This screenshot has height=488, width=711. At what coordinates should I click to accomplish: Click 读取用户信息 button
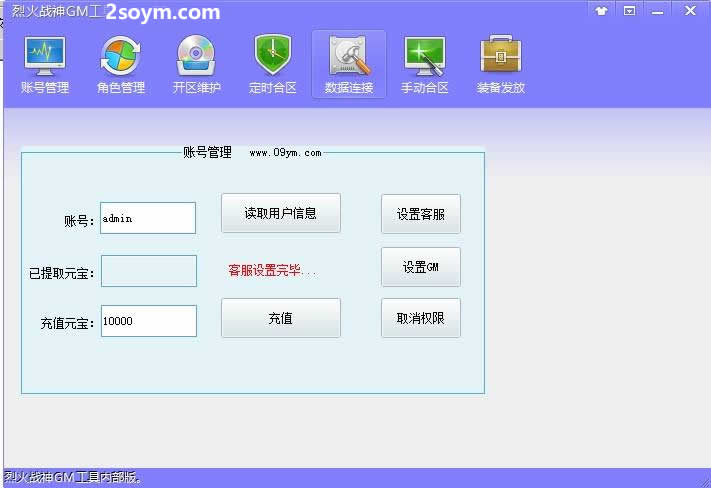pyautogui.click(x=281, y=213)
